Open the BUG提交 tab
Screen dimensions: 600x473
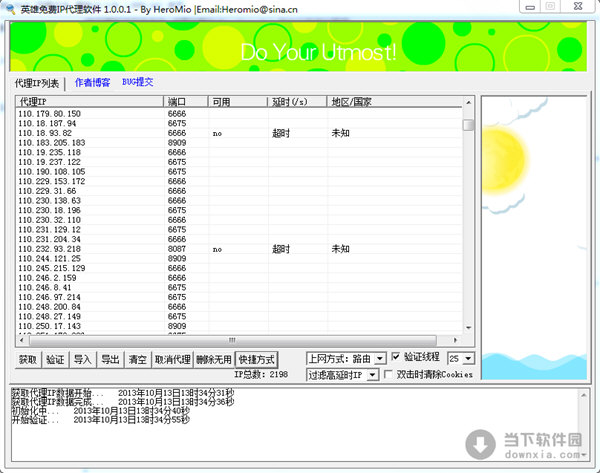[137, 83]
